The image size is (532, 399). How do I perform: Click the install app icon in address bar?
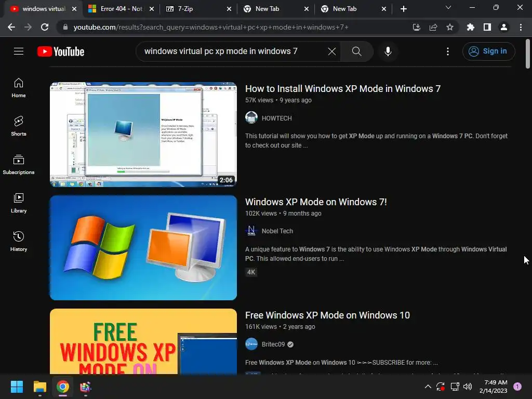pyautogui.click(x=416, y=27)
